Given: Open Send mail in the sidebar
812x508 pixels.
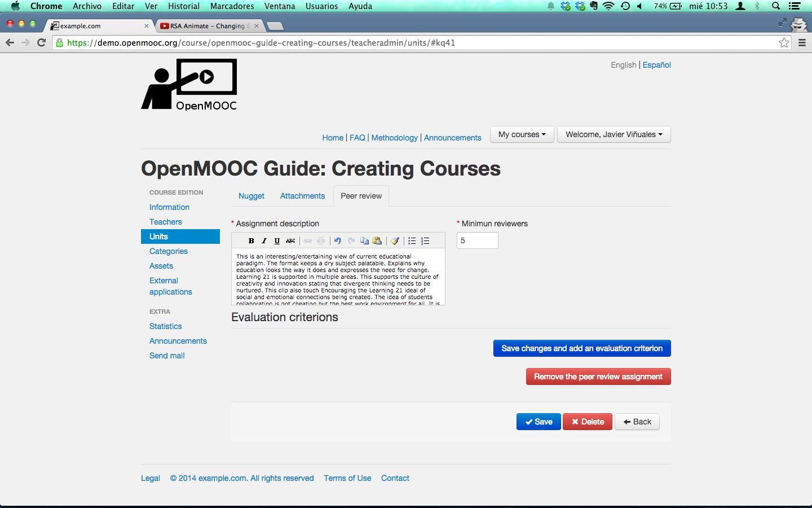Looking at the screenshot, I should (167, 356).
